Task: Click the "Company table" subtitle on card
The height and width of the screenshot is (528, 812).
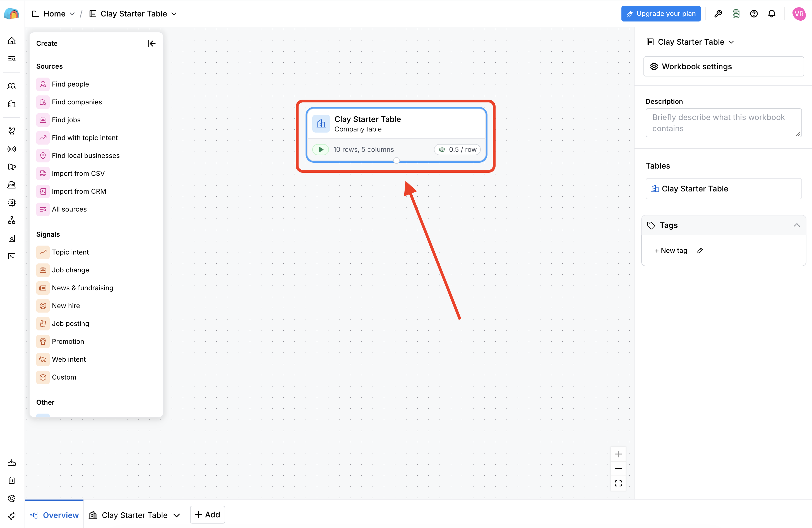Action: tap(358, 129)
